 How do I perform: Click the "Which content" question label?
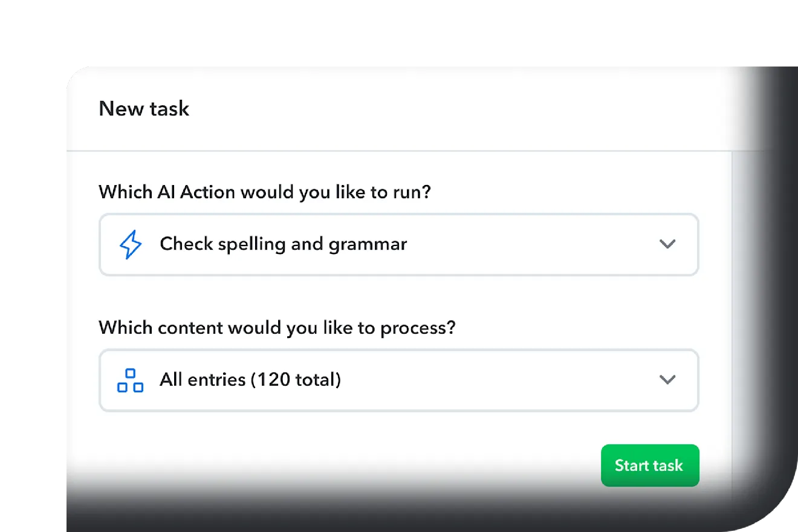277,328
